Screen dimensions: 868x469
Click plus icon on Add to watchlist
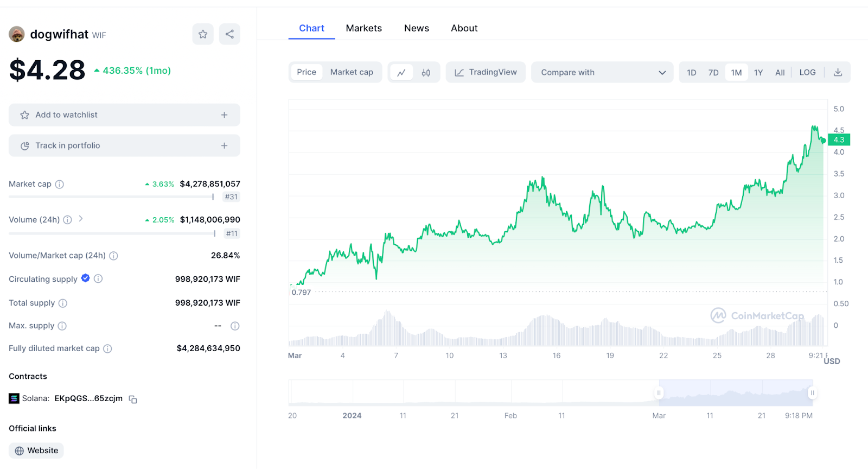pyautogui.click(x=224, y=115)
